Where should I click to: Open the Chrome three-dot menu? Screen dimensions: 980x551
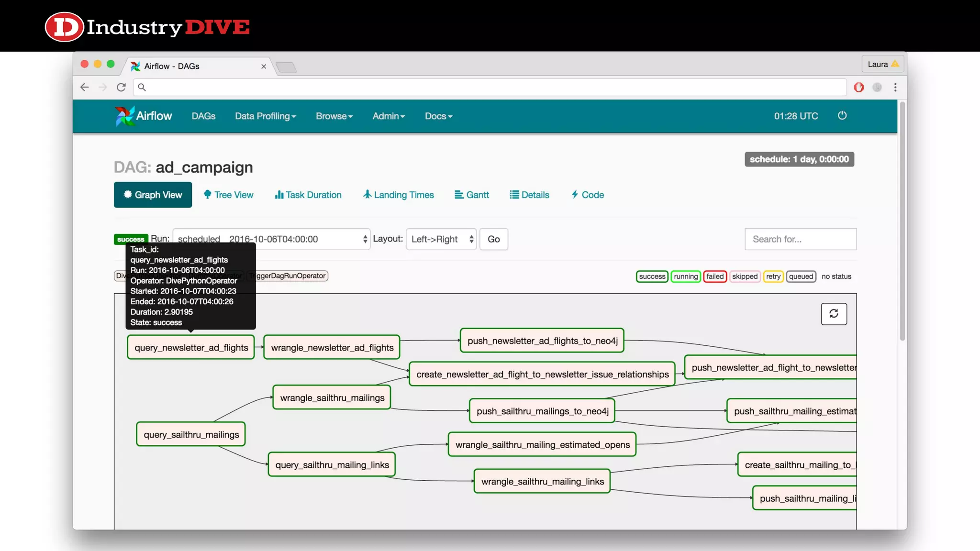[x=895, y=87]
